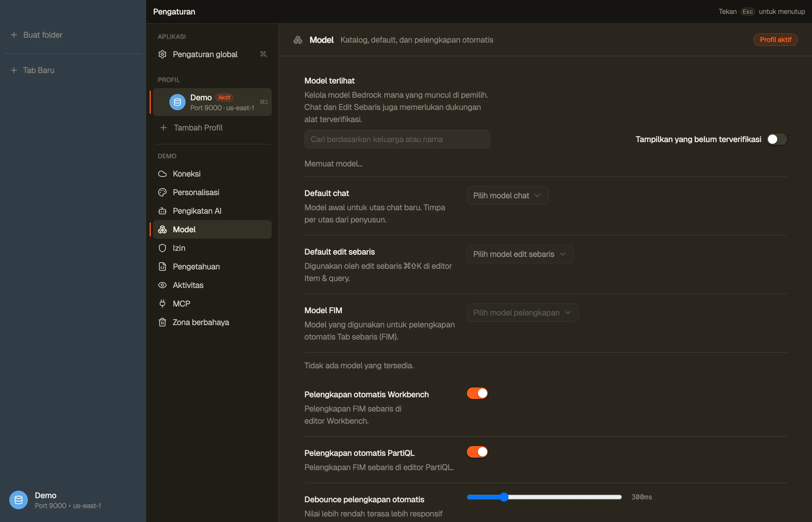Click the Model terlihat heading
Image resolution: width=812 pixels, height=522 pixels.
(x=329, y=81)
